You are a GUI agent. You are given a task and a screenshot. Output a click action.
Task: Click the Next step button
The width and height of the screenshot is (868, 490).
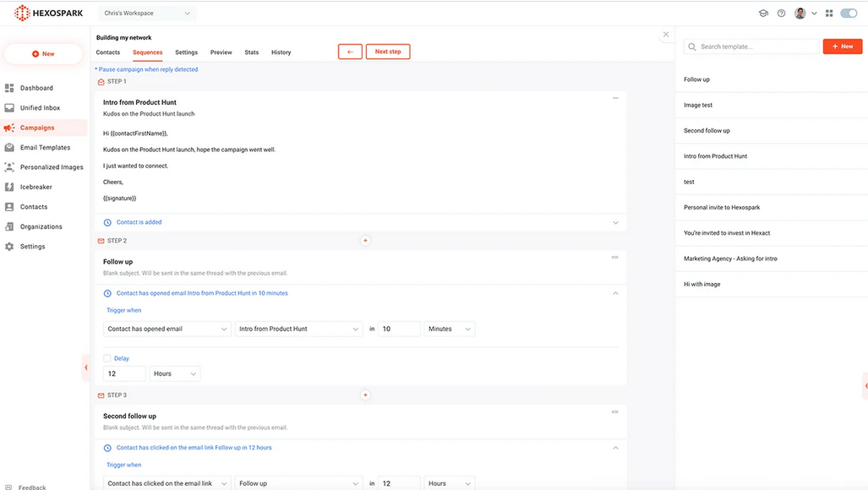(388, 52)
